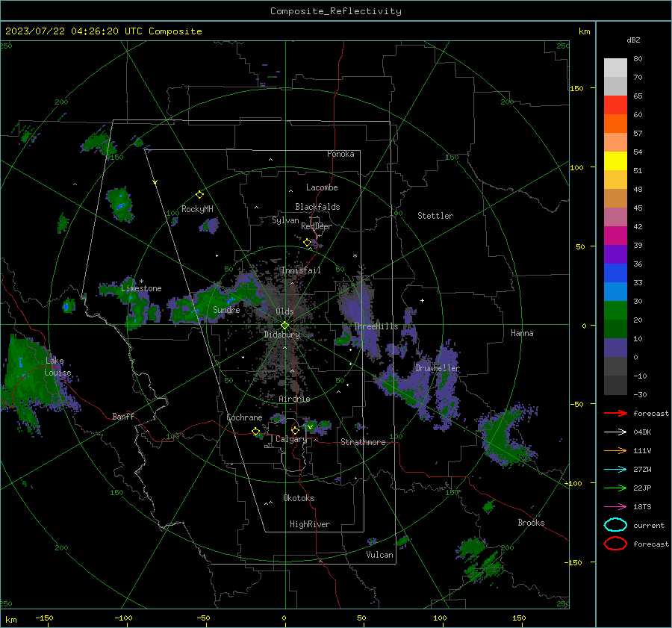Screen dimensions: 672x628
Task: Click the Airdrie town label
Action: (294, 399)
